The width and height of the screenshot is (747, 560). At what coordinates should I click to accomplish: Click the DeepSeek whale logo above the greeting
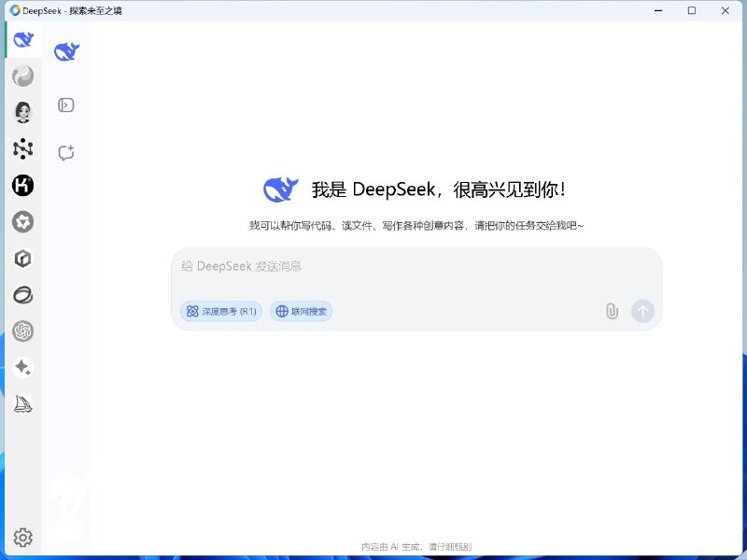(283, 188)
